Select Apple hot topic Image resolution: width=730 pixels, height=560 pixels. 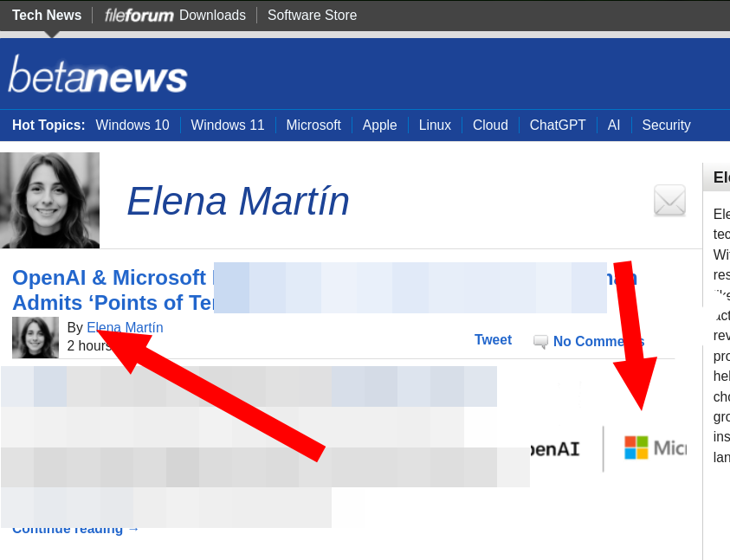379,126
